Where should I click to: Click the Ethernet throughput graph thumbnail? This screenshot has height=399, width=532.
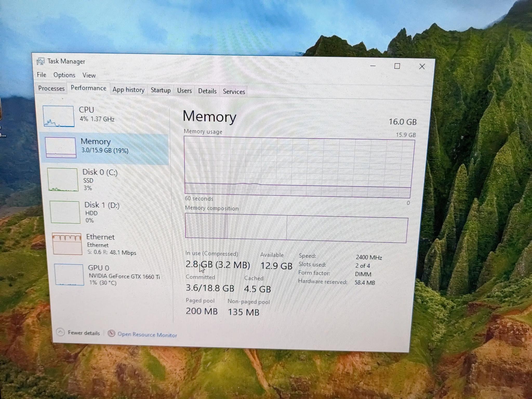click(67, 244)
